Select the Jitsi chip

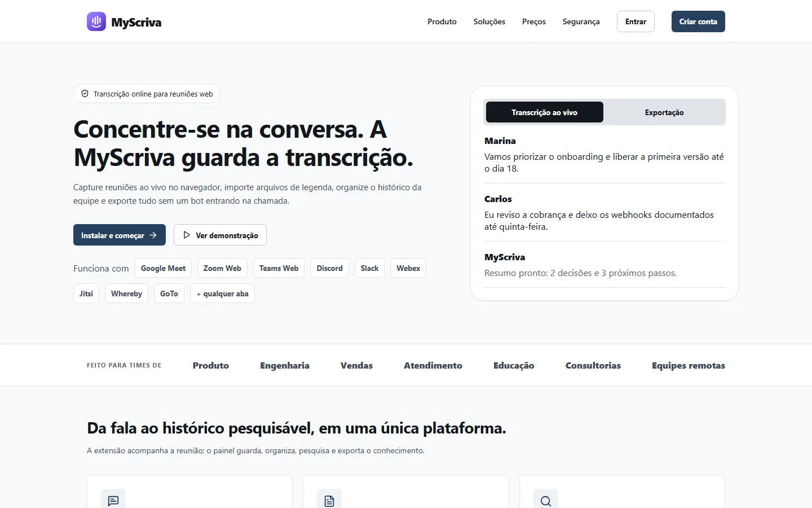click(x=86, y=294)
